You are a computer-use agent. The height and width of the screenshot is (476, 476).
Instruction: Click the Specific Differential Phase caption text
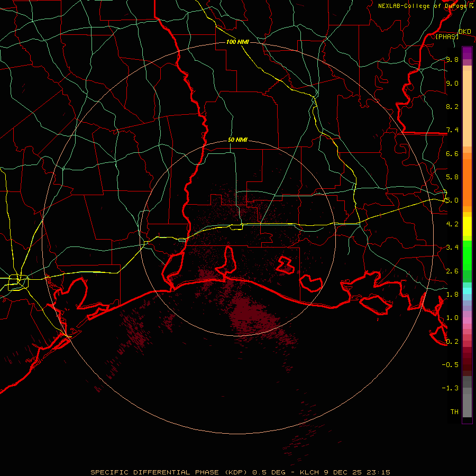coord(240,472)
